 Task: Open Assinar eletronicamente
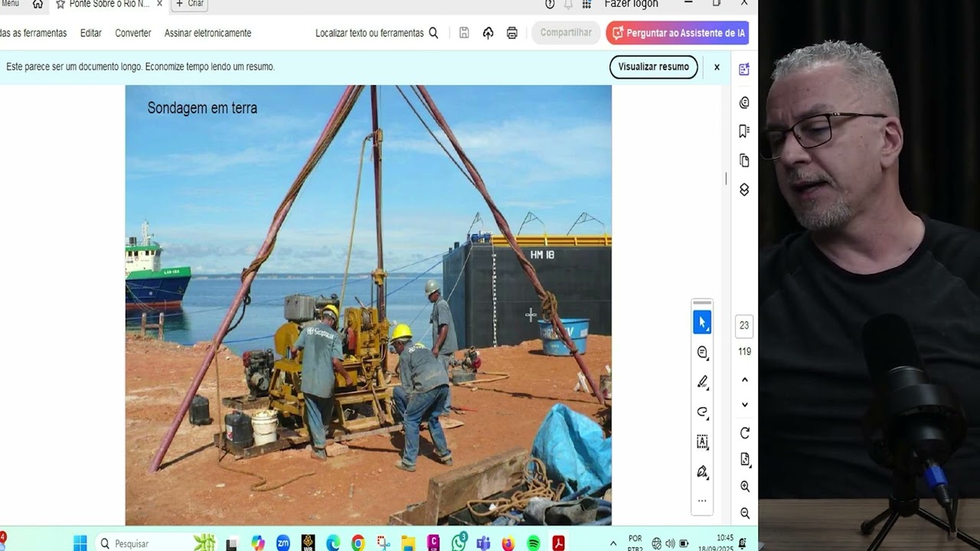[x=207, y=33]
